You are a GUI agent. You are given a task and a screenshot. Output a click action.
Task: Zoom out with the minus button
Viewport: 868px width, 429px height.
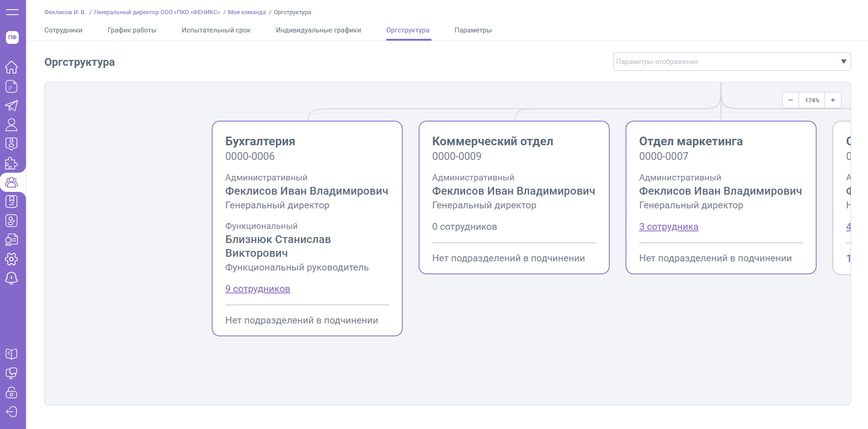pos(790,100)
